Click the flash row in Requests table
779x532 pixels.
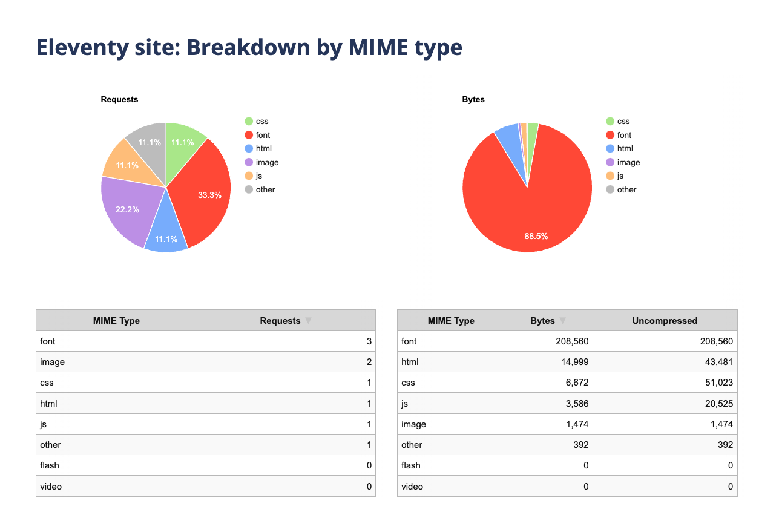(x=206, y=465)
